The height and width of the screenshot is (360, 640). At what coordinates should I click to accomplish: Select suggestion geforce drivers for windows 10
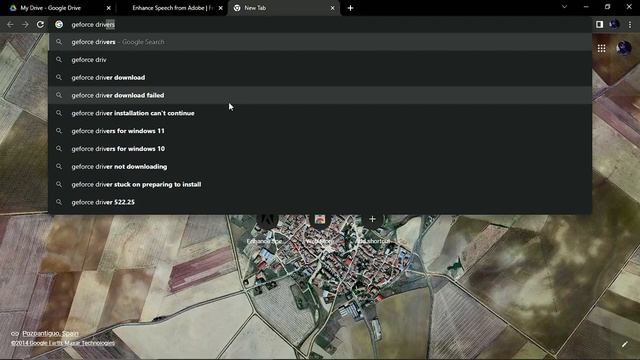click(320, 149)
